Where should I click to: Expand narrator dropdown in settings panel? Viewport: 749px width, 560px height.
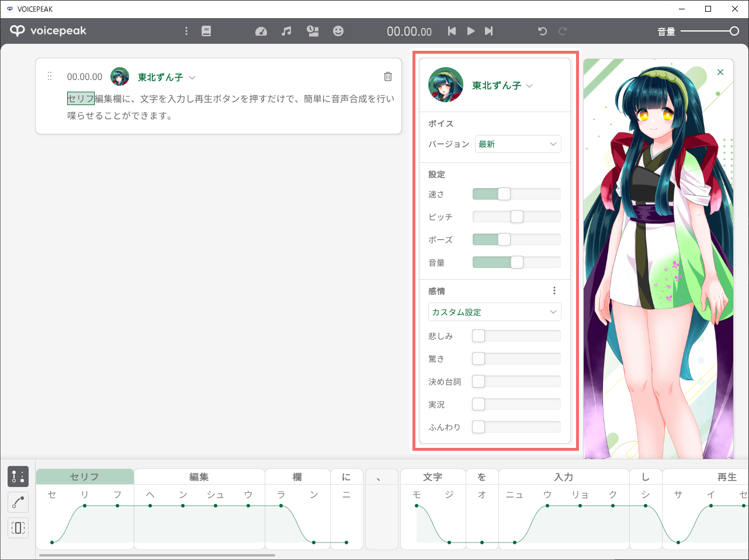(x=529, y=85)
